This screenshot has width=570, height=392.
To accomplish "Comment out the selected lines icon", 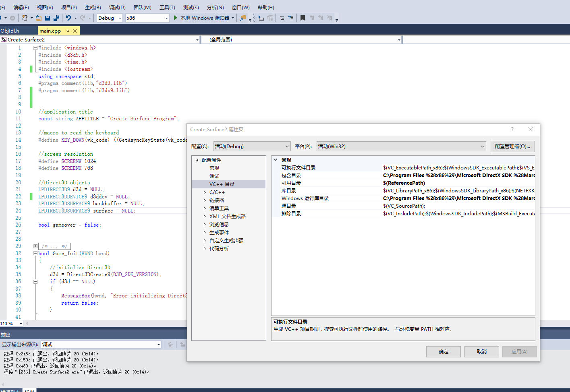I will [x=282, y=18].
